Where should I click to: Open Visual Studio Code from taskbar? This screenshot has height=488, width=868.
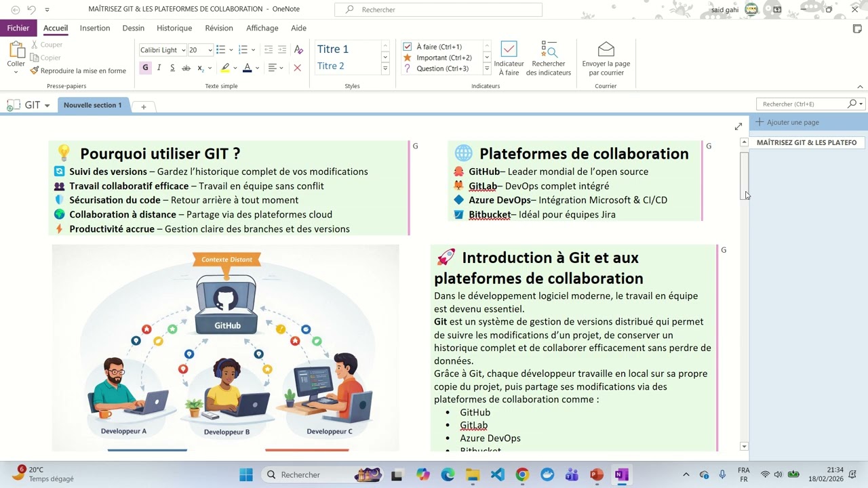(497, 474)
